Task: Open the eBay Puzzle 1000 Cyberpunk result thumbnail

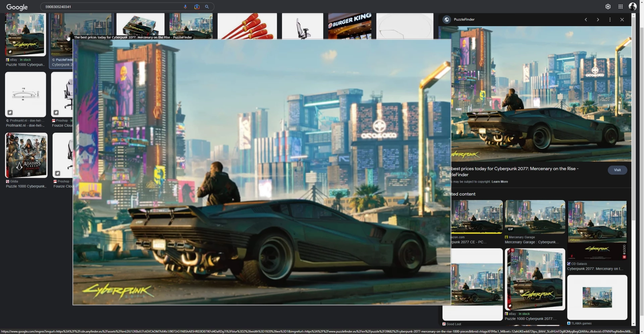Action: tap(25, 35)
